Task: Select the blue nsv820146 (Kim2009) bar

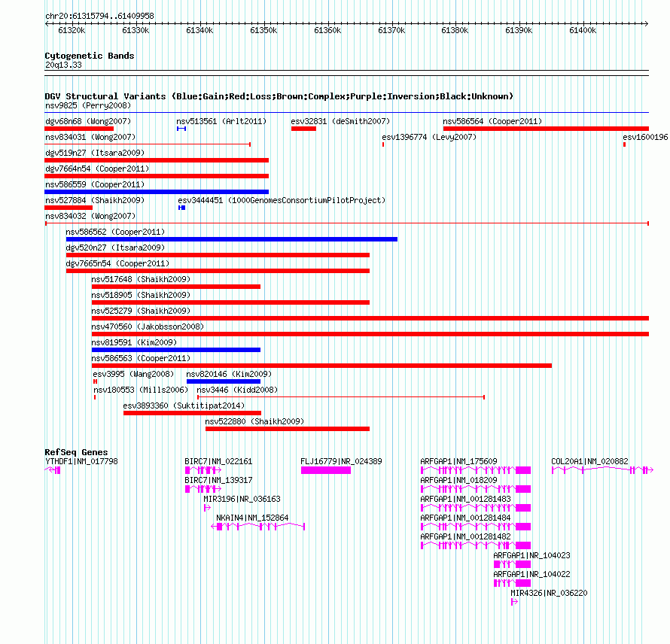Action: [223, 381]
